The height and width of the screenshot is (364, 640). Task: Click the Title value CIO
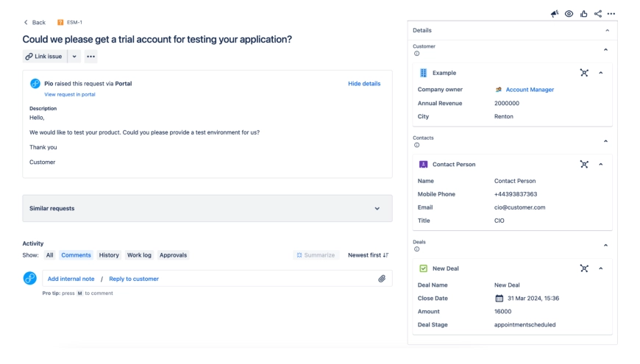pyautogui.click(x=499, y=221)
